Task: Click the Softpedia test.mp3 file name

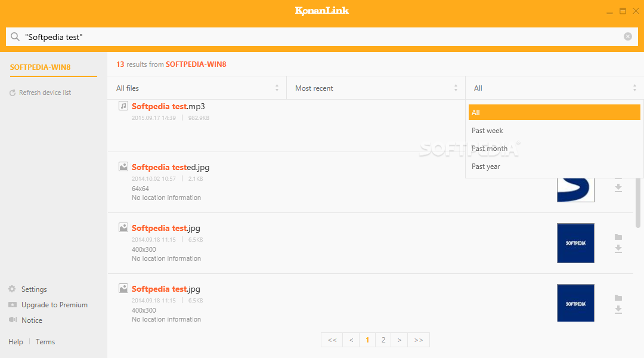Action: (168, 106)
